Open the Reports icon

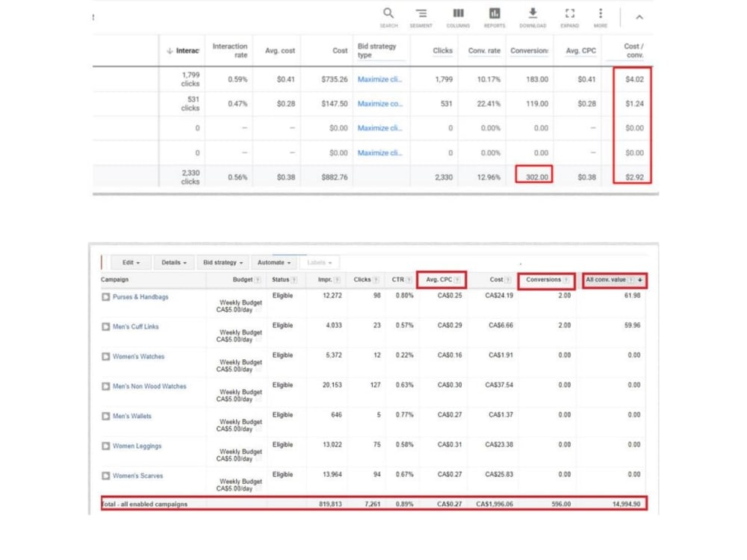(x=495, y=13)
